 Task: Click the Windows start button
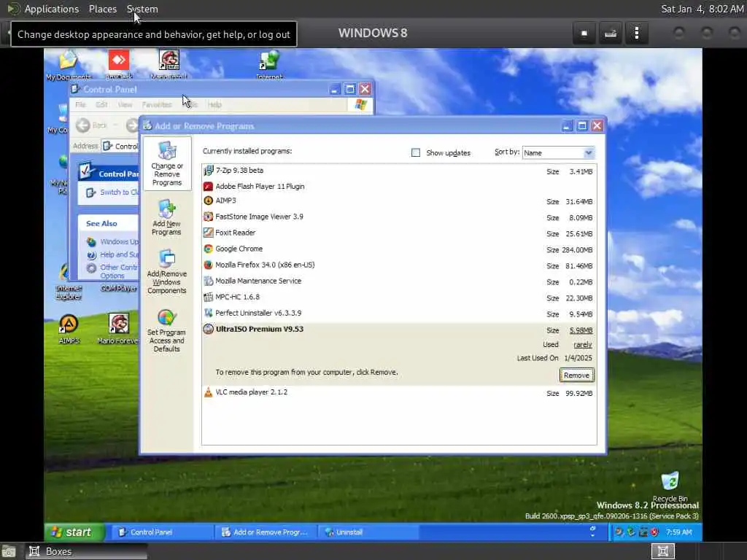pyautogui.click(x=74, y=532)
